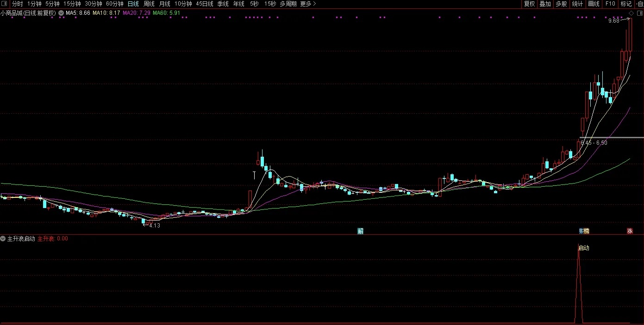The height and width of the screenshot is (325, 644).
Task: Click the 复权 button
Action: (x=529, y=4)
